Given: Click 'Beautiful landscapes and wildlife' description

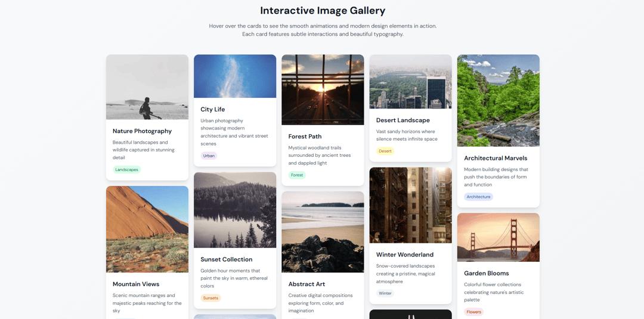Looking at the screenshot, I should coord(144,150).
